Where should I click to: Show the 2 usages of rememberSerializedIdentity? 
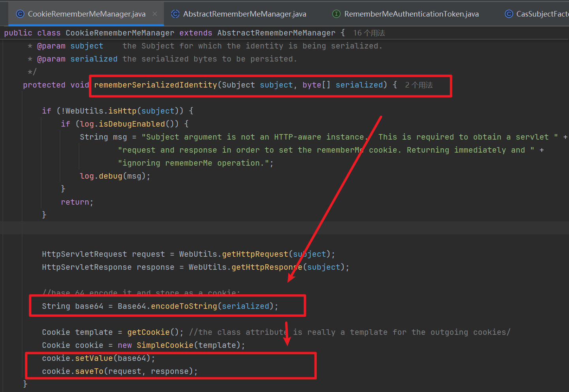coord(419,85)
